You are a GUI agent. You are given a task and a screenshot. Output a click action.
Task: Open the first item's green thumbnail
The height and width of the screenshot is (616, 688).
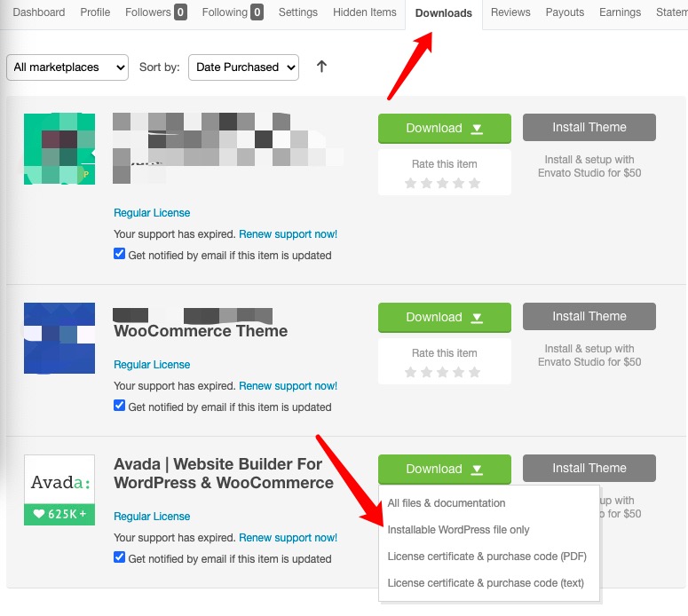click(59, 149)
